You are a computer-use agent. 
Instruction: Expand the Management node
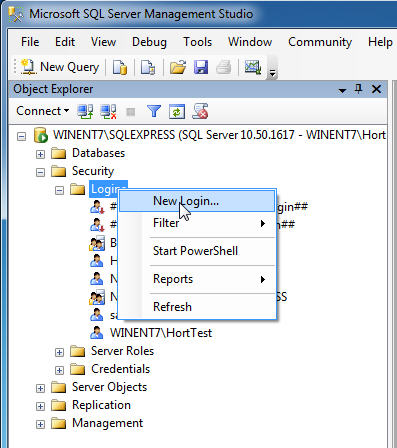40,424
